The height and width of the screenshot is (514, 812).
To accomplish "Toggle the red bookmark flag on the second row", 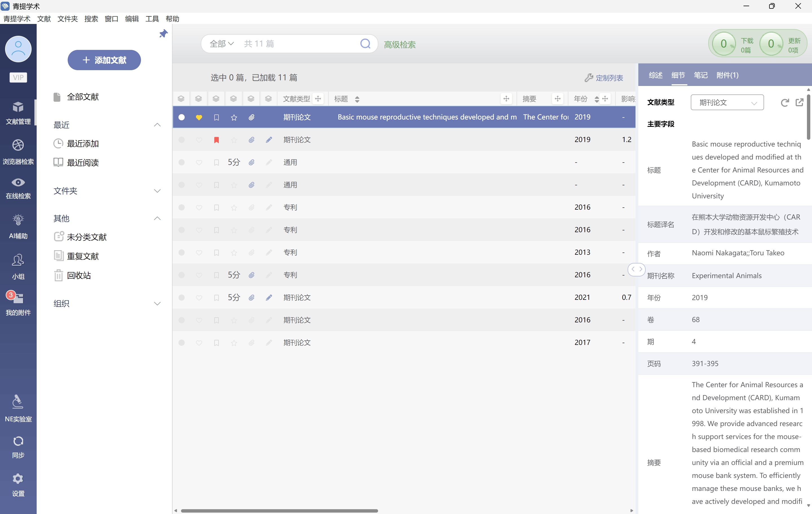I will [217, 140].
